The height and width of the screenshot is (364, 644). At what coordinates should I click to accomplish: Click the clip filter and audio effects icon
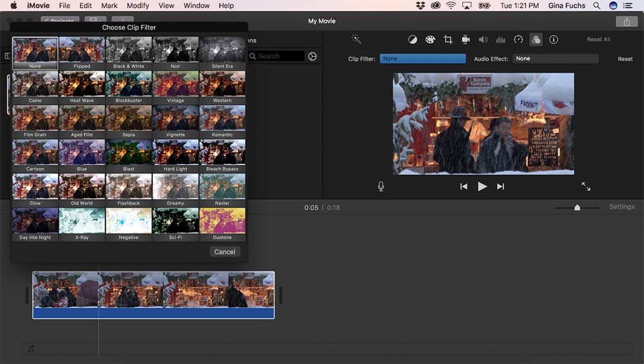point(536,39)
